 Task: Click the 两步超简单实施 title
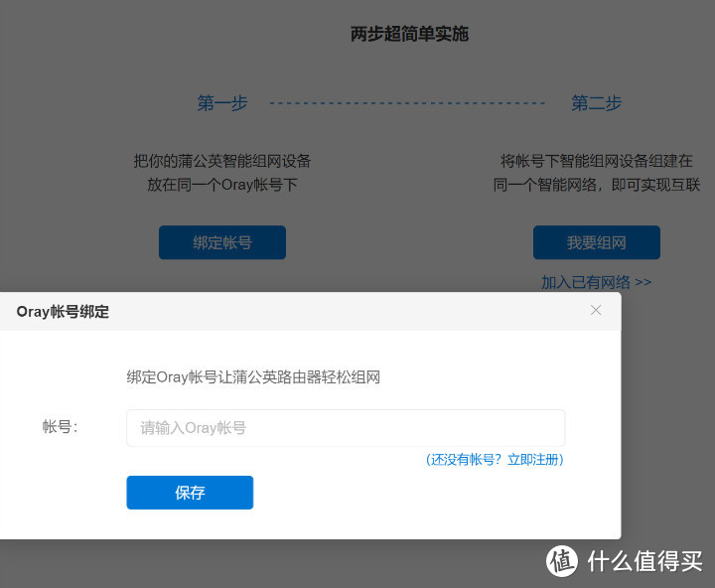pyautogui.click(x=409, y=34)
